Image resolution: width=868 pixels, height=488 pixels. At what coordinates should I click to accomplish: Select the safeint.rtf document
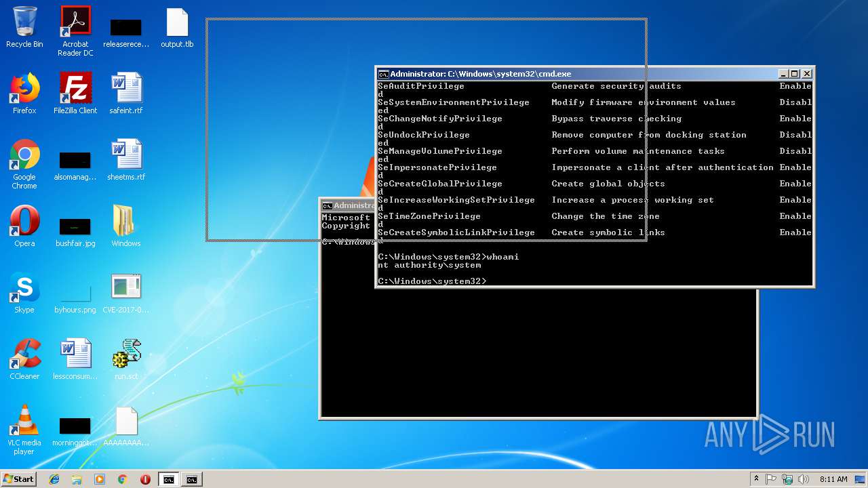(x=126, y=94)
